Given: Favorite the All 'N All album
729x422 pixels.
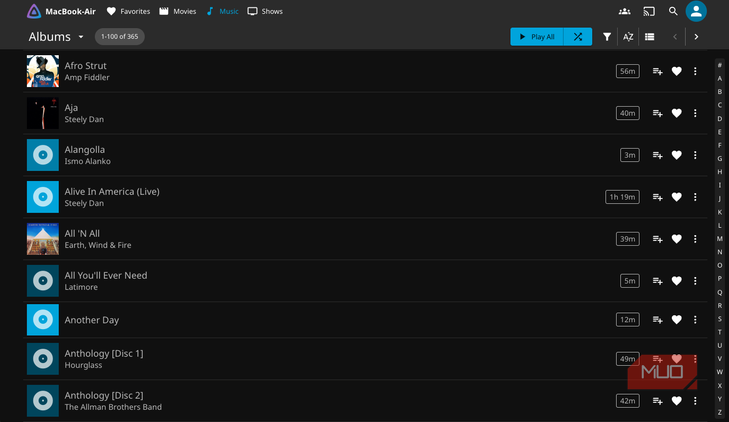Looking at the screenshot, I should pyautogui.click(x=676, y=239).
